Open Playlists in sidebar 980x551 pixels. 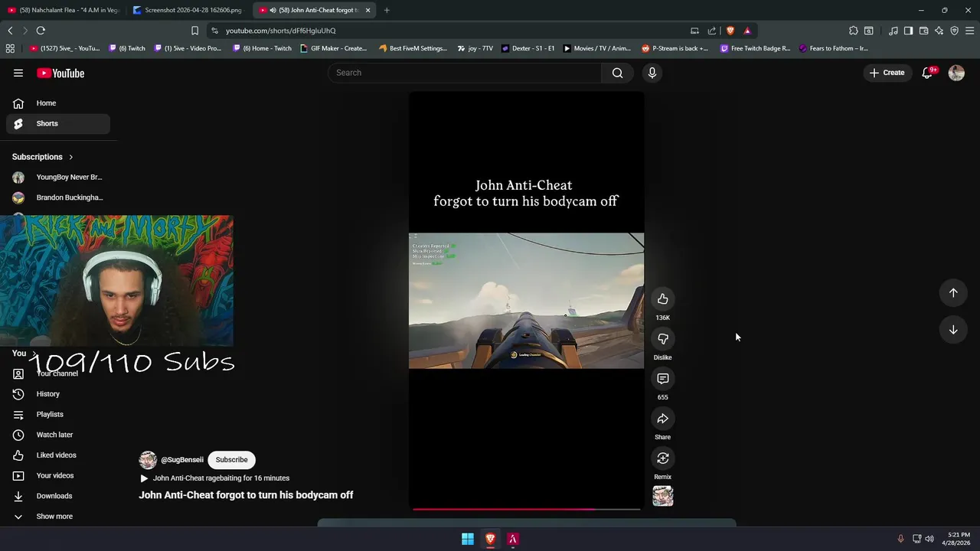point(57,414)
